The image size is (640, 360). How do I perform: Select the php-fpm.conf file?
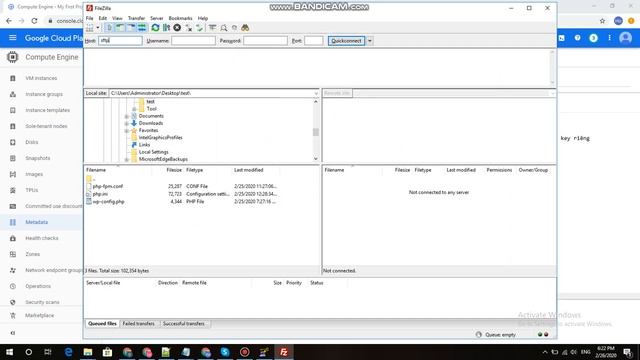[108, 186]
